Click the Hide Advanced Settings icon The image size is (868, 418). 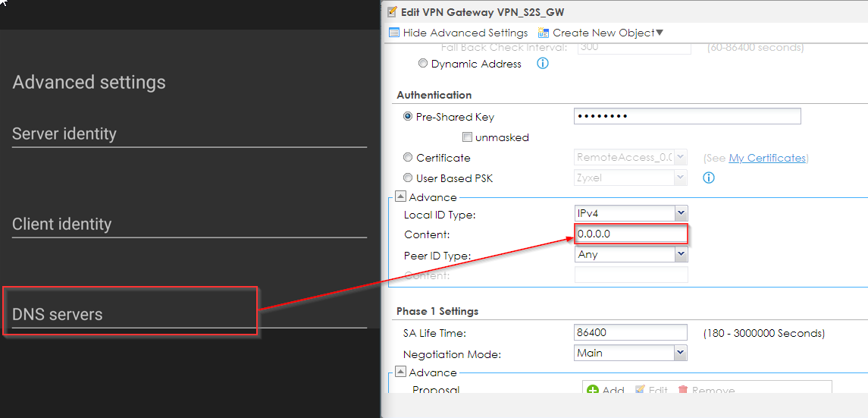pos(394,33)
